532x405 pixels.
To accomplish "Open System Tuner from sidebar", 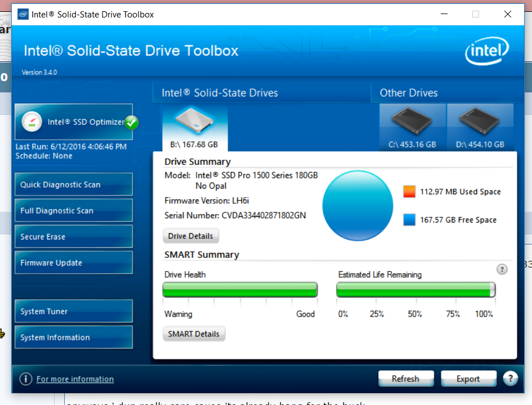I will [73, 311].
